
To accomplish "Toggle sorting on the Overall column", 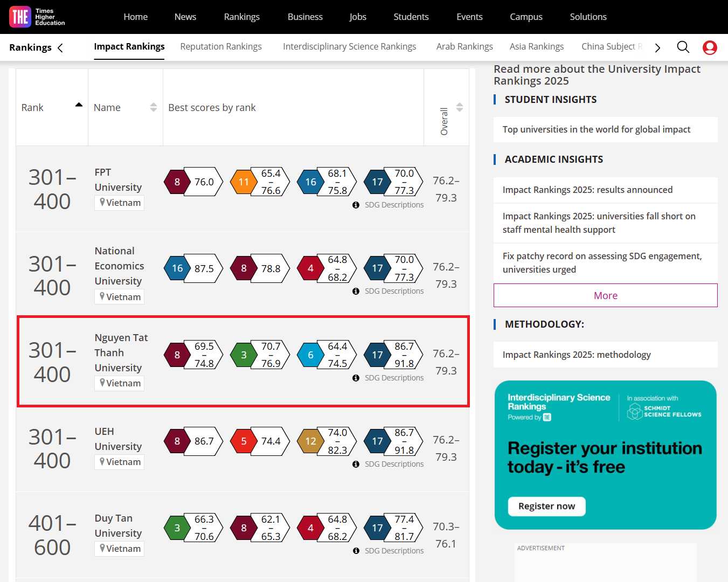I will tap(459, 107).
